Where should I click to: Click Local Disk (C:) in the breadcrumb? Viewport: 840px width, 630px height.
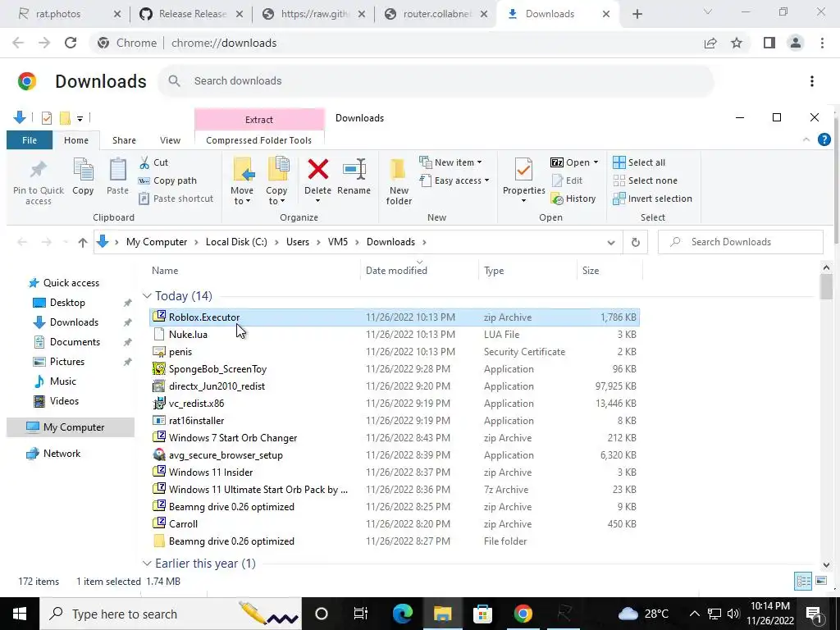(236, 242)
